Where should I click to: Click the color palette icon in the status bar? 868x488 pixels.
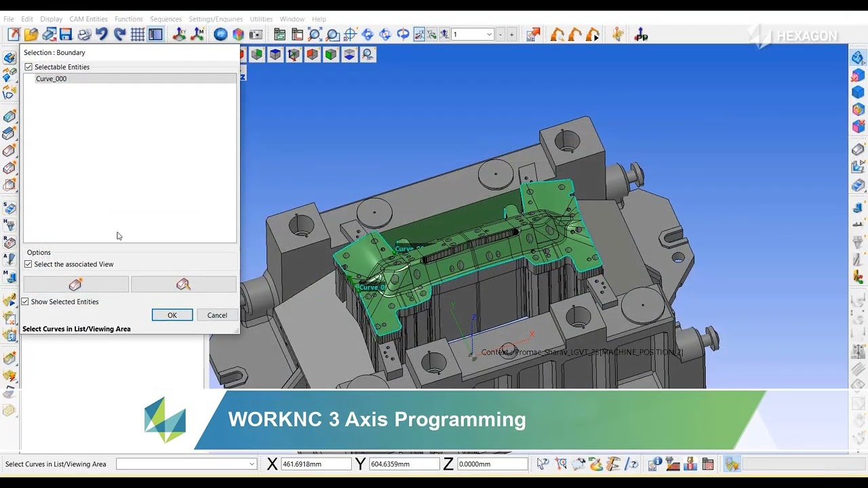[596, 464]
